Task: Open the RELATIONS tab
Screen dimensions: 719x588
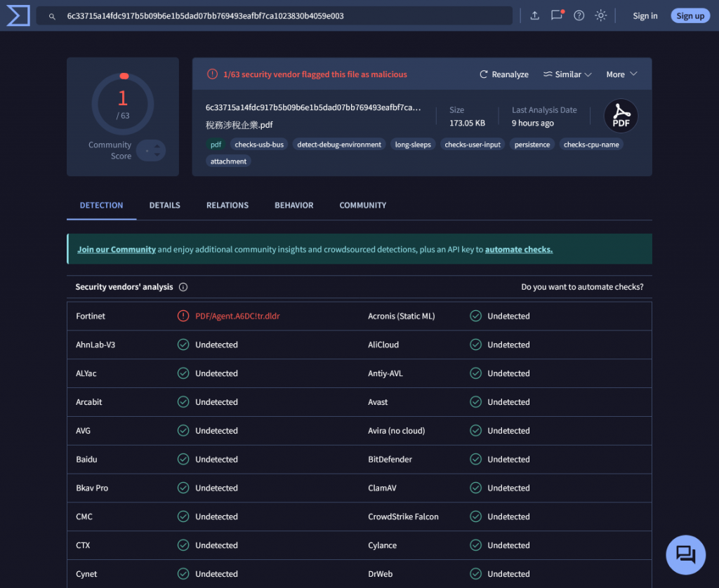Action: coord(227,206)
